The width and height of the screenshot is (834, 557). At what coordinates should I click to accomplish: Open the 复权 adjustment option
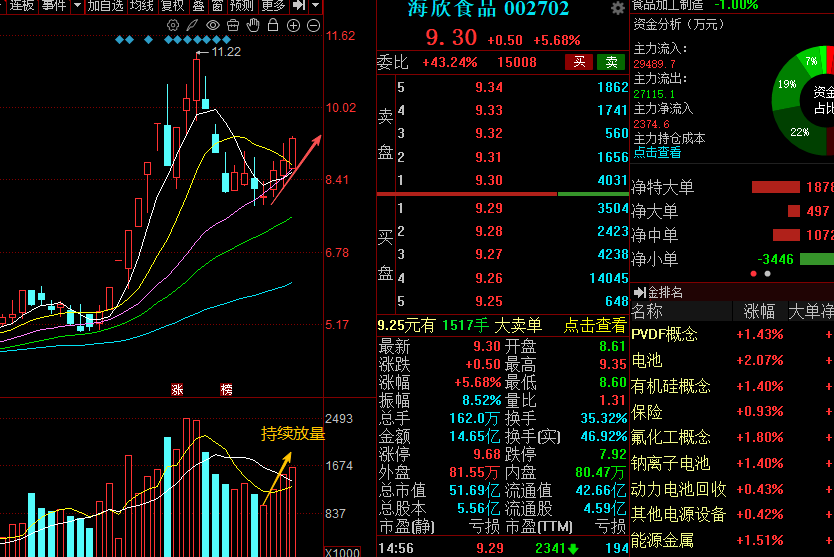[x=172, y=6]
